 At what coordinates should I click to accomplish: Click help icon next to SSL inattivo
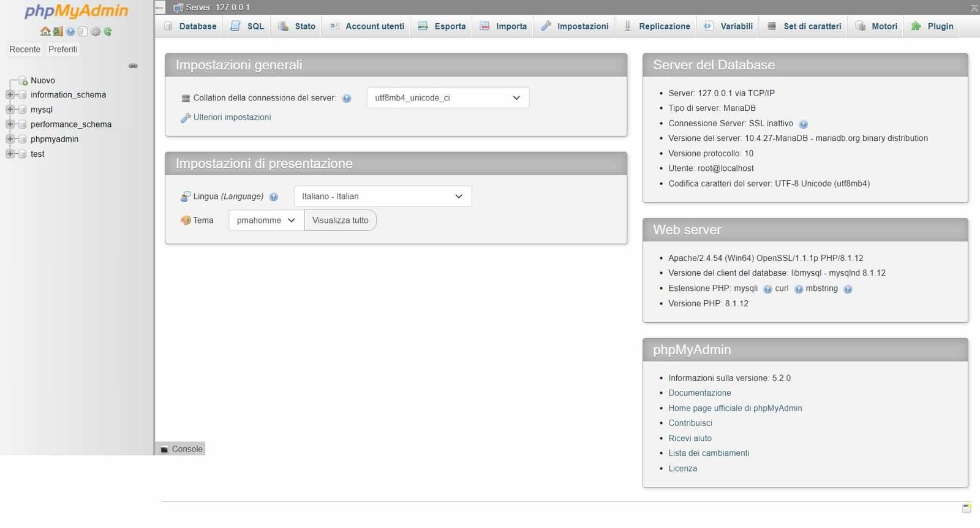coord(803,124)
